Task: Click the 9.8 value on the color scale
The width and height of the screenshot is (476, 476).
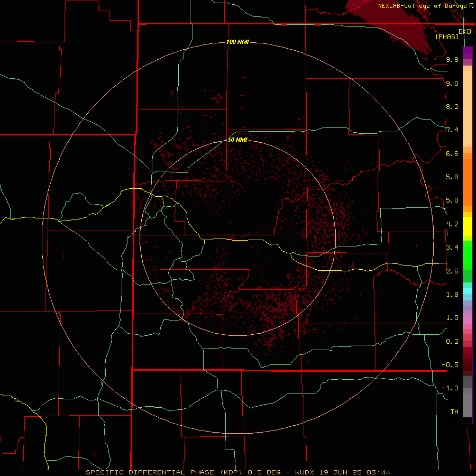Action: click(452, 59)
